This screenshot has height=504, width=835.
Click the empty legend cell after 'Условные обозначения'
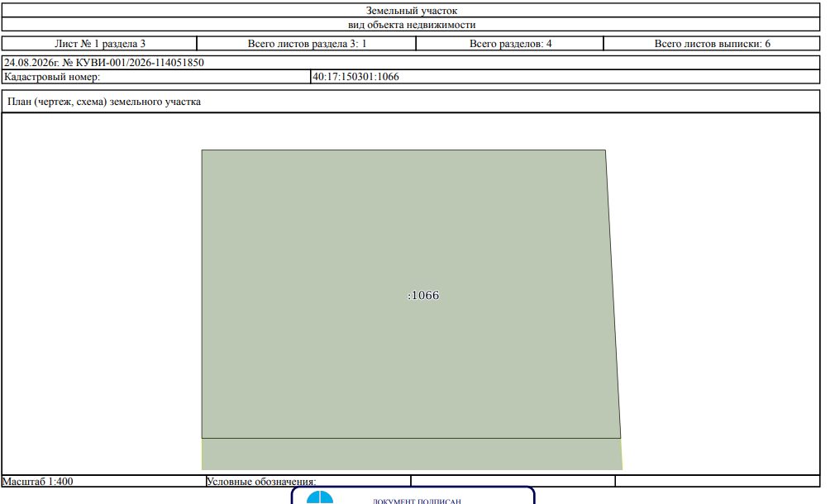(x=513, y=481)
